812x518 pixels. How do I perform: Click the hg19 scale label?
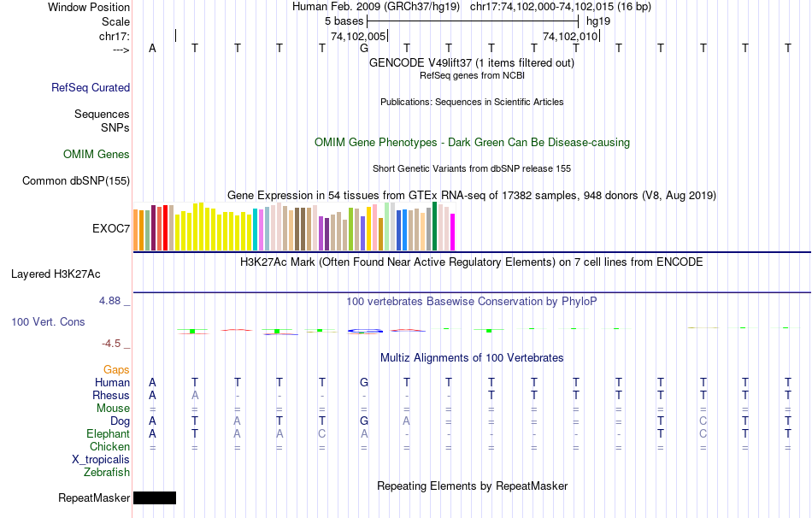[598, 21]
